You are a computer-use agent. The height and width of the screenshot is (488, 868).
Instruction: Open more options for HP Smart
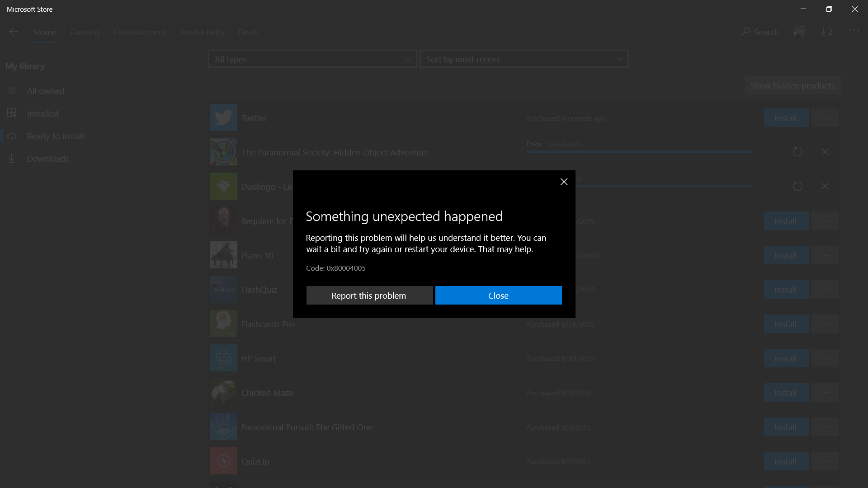click(x=825, y=358)
